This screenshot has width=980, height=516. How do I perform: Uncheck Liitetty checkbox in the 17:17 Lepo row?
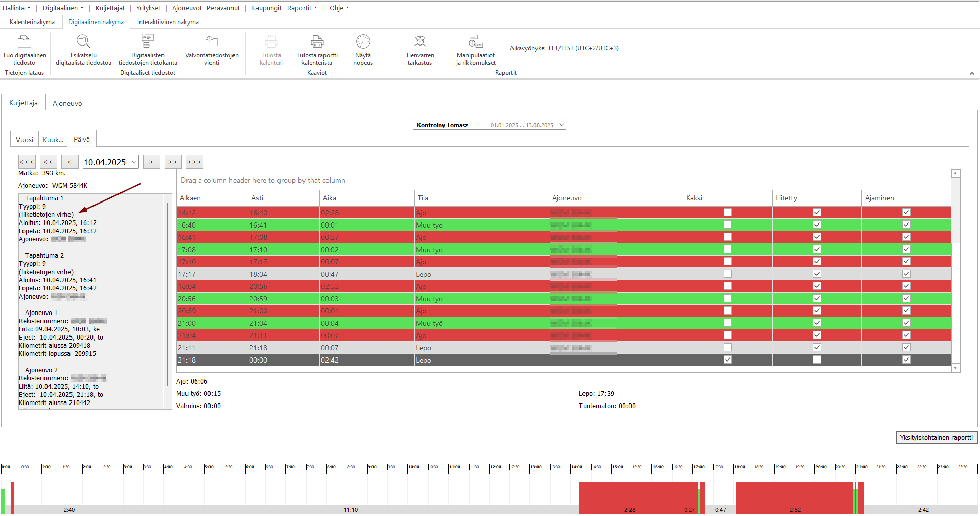(817, 274)
